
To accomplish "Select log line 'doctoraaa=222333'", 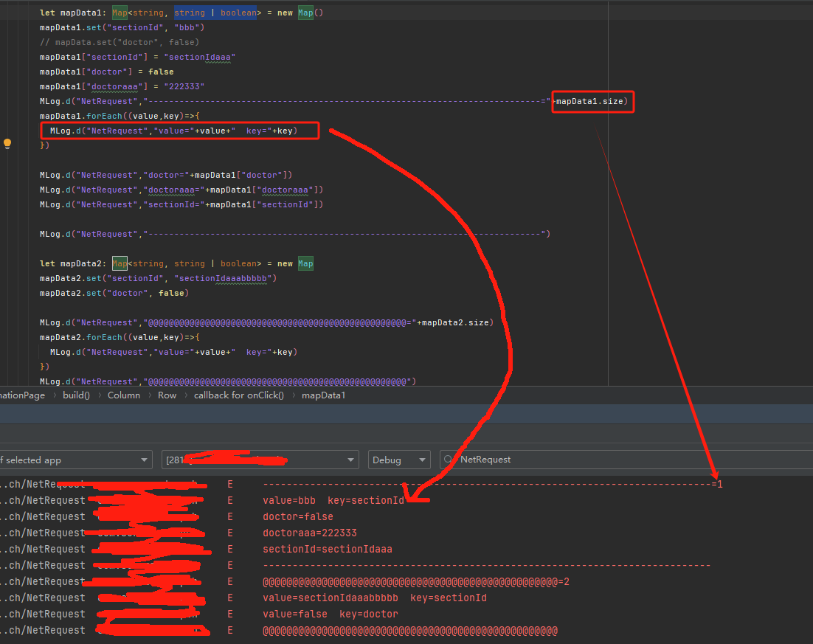I will [310, 533].
